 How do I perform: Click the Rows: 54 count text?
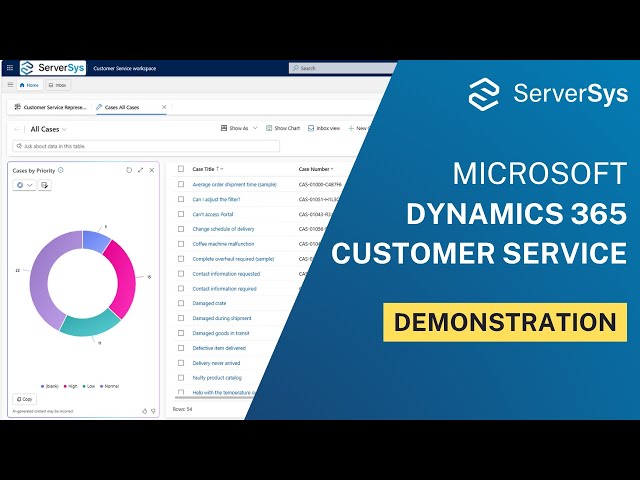pyautogui.click(x=182, y=409)
